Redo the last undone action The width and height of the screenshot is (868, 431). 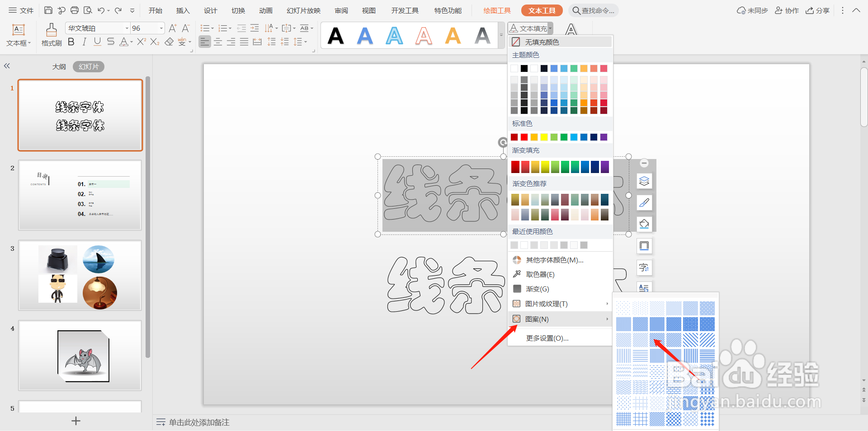(x=118, y=10)
